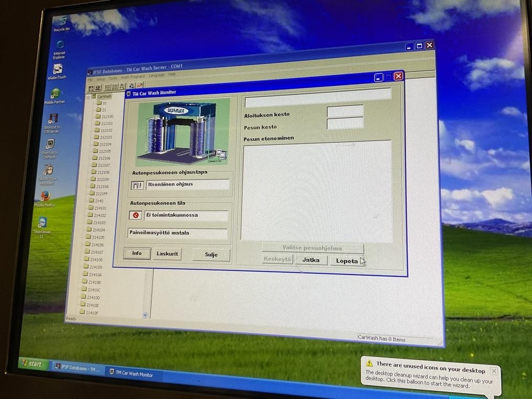
Task: Click the Itsenäinen ohjaus control mode icon
Action: (x=137, y=185)
